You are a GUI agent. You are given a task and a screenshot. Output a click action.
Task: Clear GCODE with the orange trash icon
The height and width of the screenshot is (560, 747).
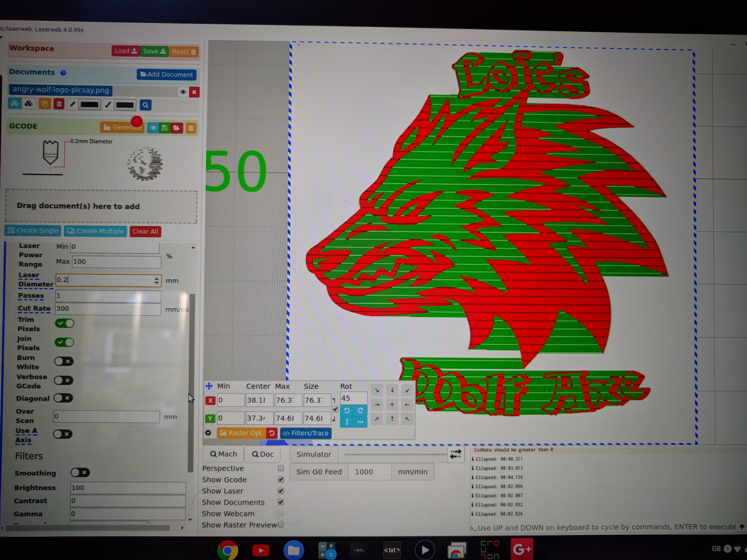(191, 128)
